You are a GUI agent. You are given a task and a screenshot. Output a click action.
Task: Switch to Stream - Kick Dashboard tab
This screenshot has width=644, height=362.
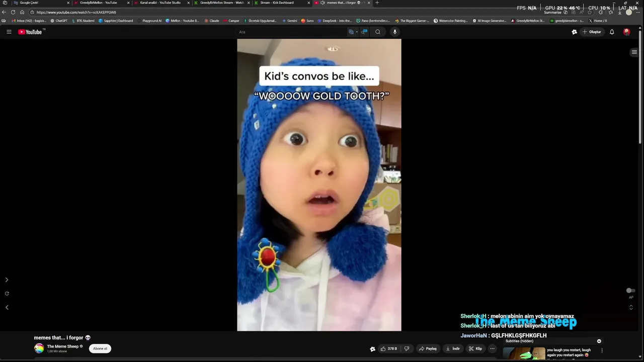pos(282,3)
